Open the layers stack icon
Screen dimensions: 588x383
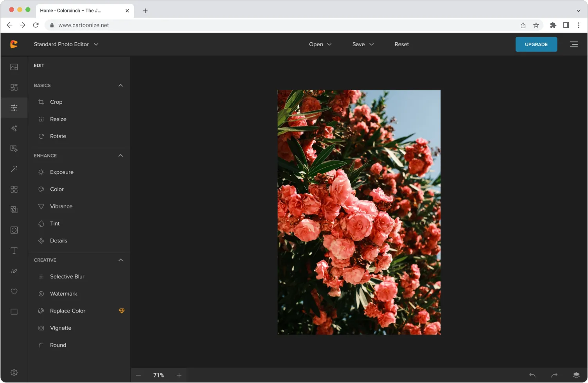coord(576,375)
